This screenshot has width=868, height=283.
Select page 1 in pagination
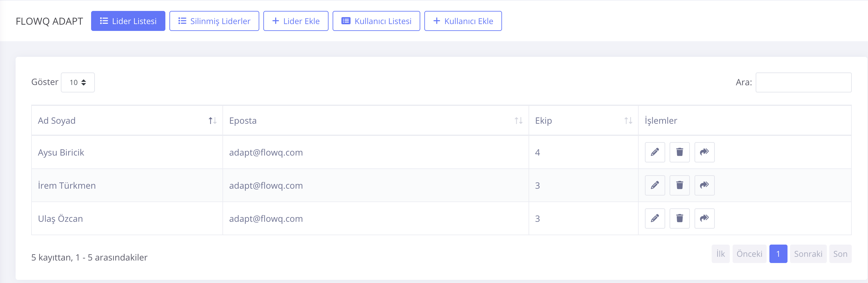tap(778, 254)
